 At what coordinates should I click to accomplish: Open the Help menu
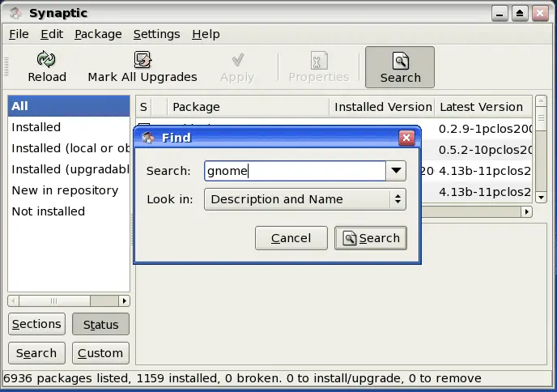[206, 34]
